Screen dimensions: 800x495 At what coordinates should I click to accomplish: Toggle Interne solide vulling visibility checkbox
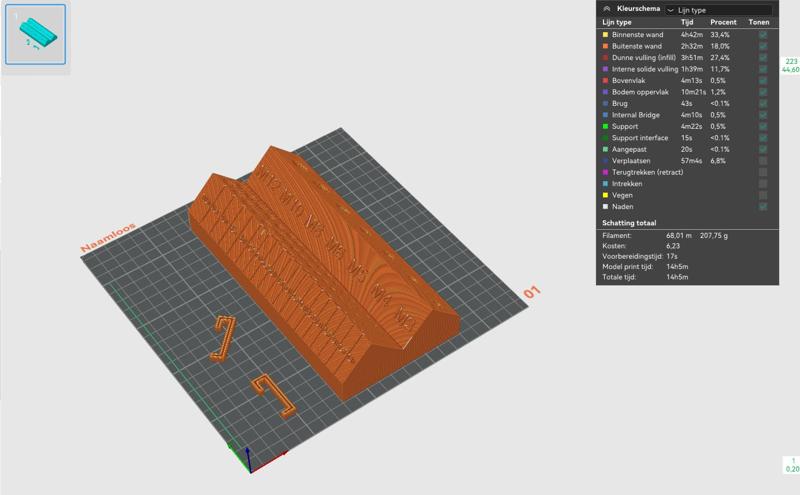click(x=763, y=69)
